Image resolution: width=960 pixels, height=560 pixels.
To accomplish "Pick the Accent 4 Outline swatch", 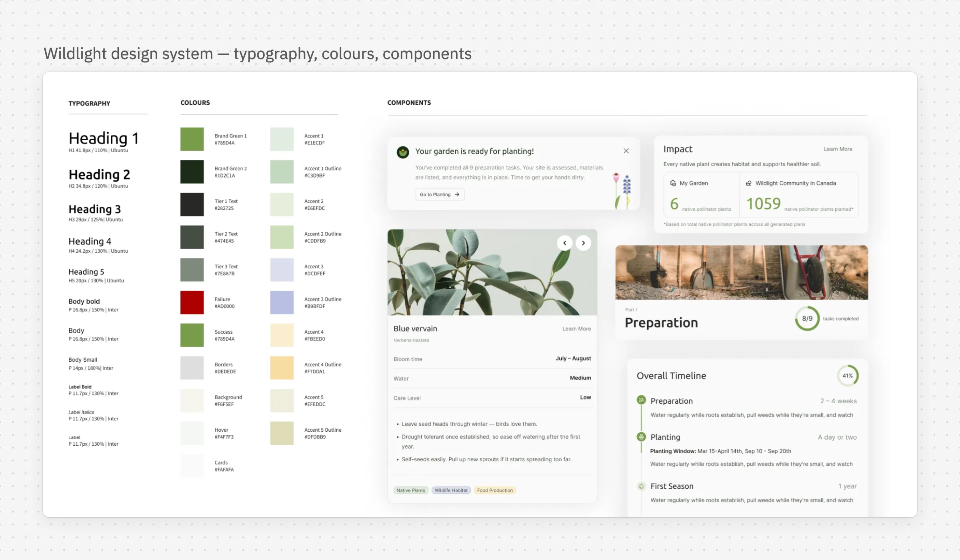I will tap(282, 368).
